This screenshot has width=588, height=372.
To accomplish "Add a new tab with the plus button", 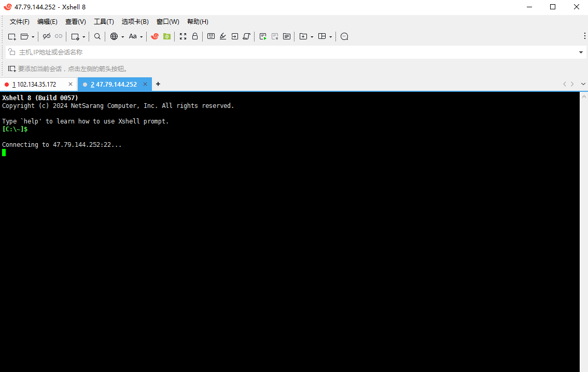I will point(158,84).
